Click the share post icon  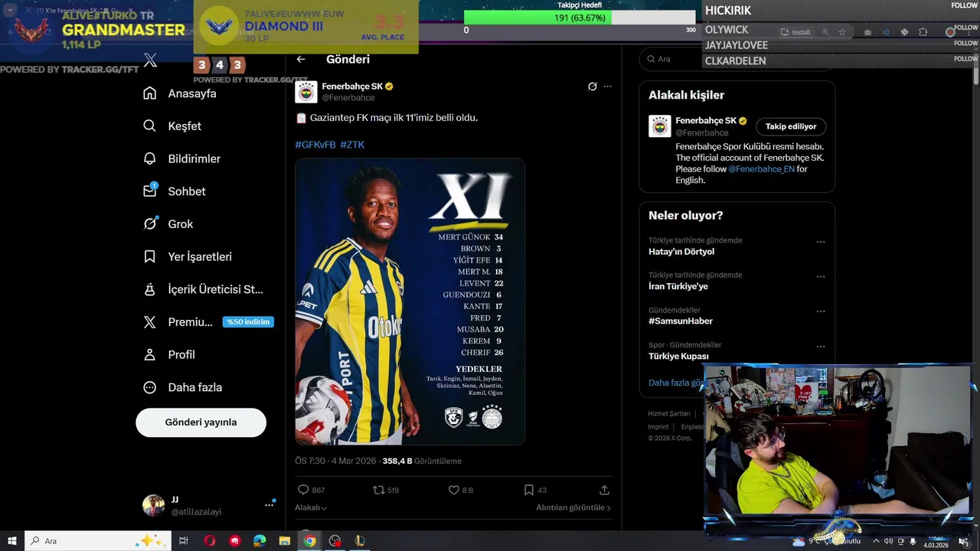[604, 490]
